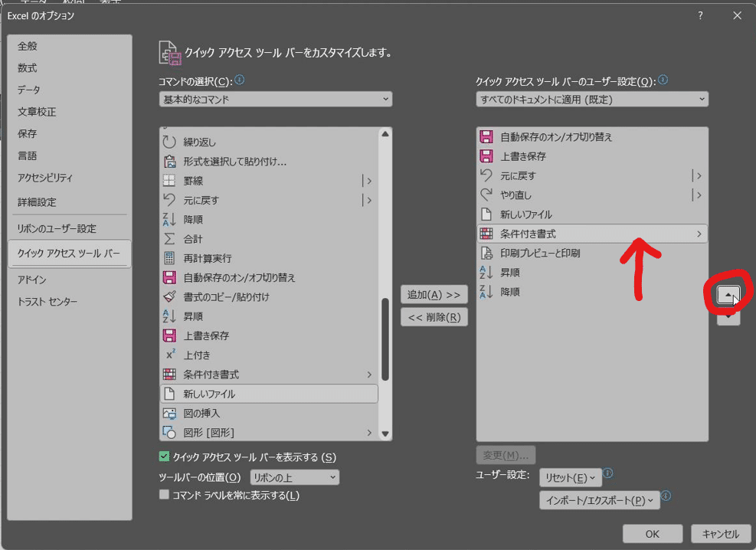Image resolution: width=756 pixels, height=550 pixels.
Task: Click the command list scroll down arrow
Action: pyautogui.click(x=385, y=434)
